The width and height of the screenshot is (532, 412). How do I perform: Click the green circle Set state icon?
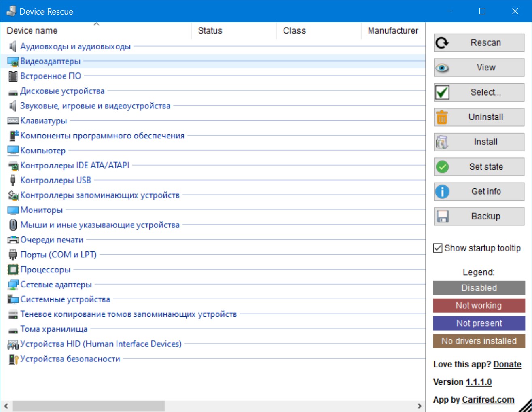tap(442, 167)
